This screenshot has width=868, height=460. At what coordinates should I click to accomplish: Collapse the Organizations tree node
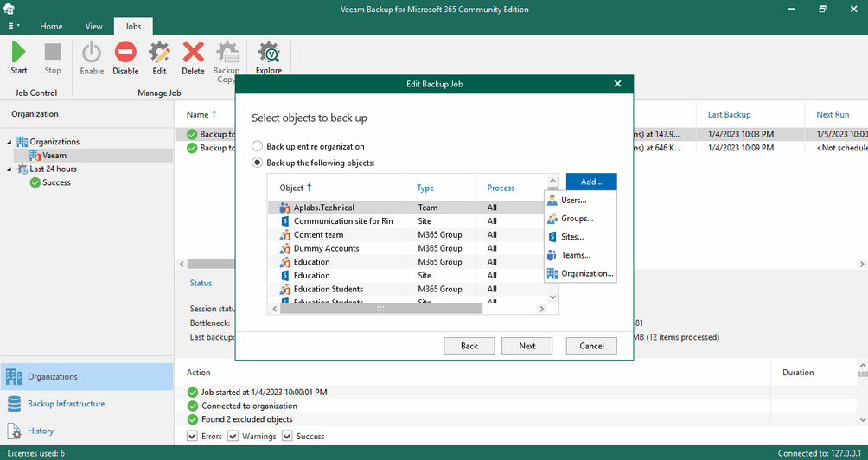(10, 142)
